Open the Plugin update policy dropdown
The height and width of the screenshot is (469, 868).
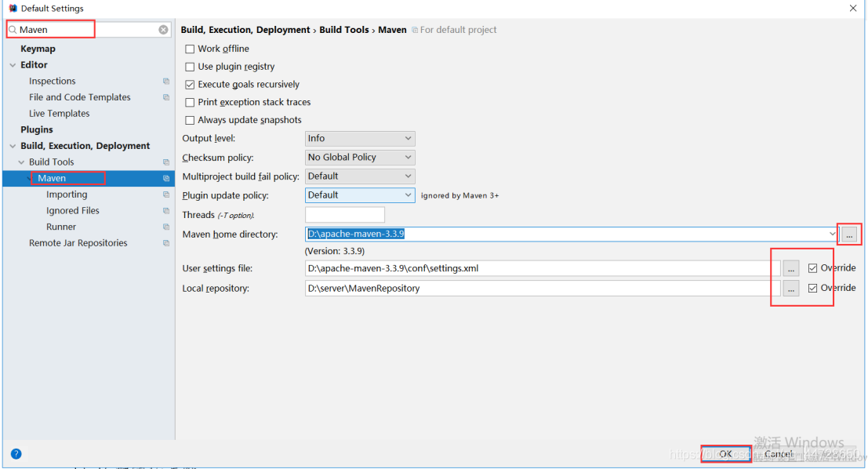pyautogui.click(x=360, y=195)
